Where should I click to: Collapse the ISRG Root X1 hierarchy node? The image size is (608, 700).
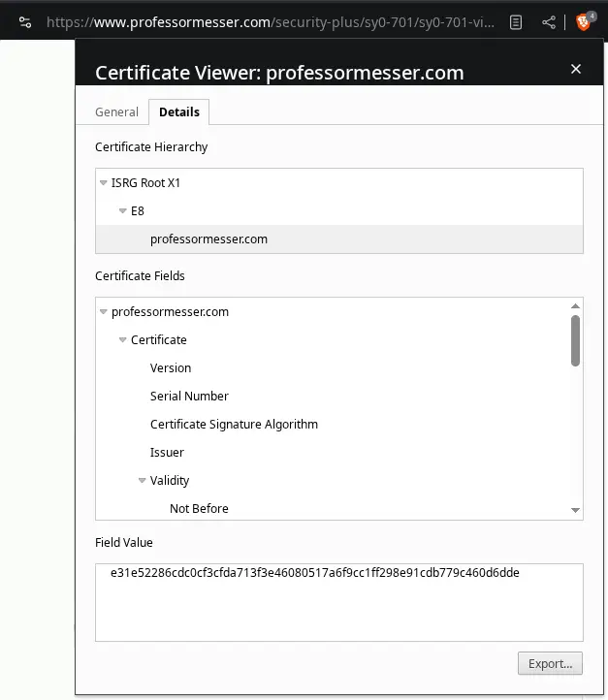(x=104, y=183)
